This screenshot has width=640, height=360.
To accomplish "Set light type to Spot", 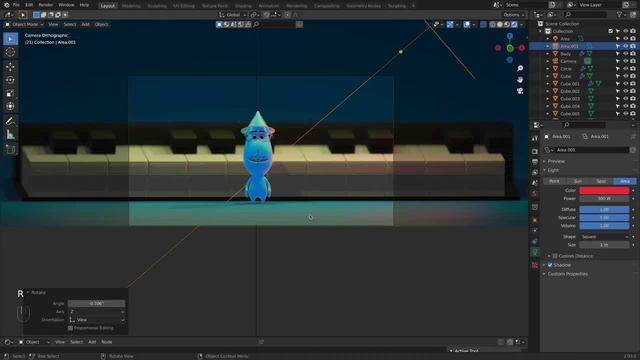I will (601, 181).
